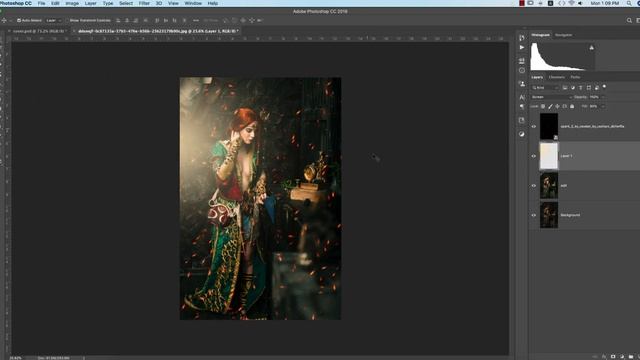Select the Background layer thumbnail
Viewport: 640px width, 360px height.
coord(549,215)
